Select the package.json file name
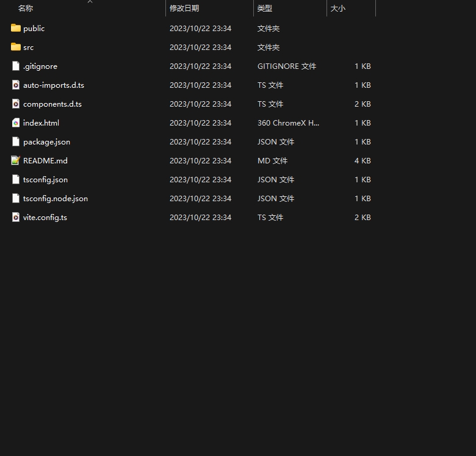 (47, 142)
